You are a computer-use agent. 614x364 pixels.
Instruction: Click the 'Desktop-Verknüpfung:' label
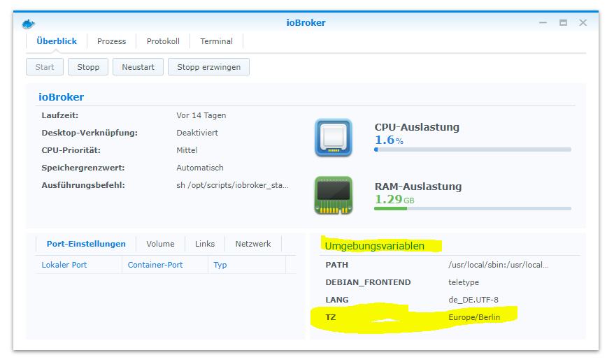[x=90, y=133]
